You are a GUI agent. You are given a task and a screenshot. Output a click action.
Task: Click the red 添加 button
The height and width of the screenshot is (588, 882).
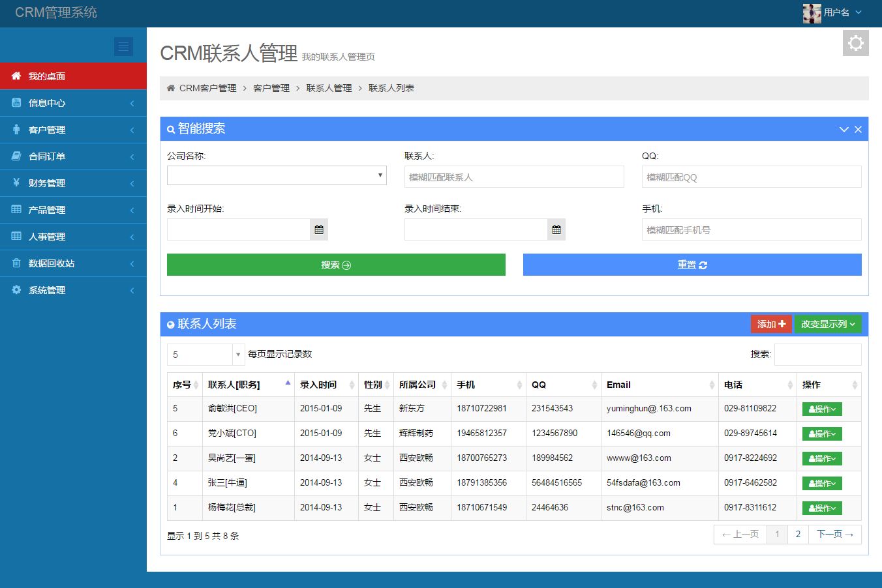click(x=771, y=324)
